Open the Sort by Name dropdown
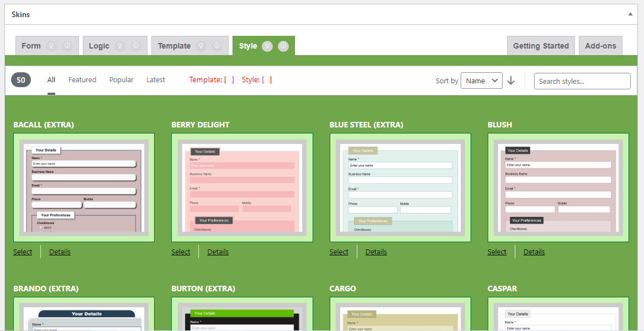Screen dimensions: 644x331 [481, 81]
